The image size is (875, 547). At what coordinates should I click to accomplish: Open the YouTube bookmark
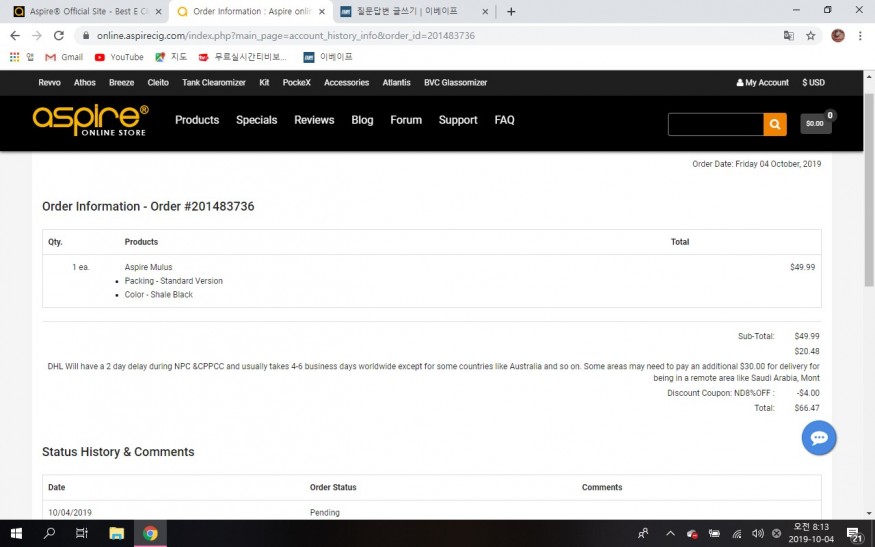[x=119, y=57]
